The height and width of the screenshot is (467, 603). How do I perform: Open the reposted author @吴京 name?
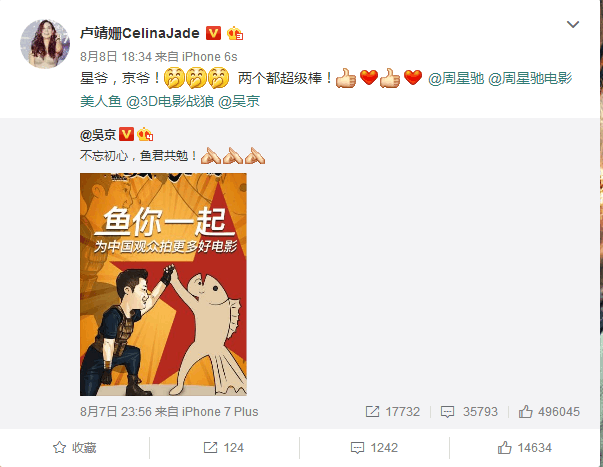98,135
